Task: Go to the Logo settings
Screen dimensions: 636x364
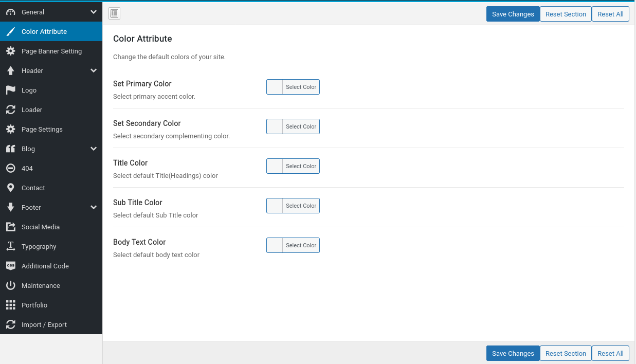Action: (x=51, y=90)
